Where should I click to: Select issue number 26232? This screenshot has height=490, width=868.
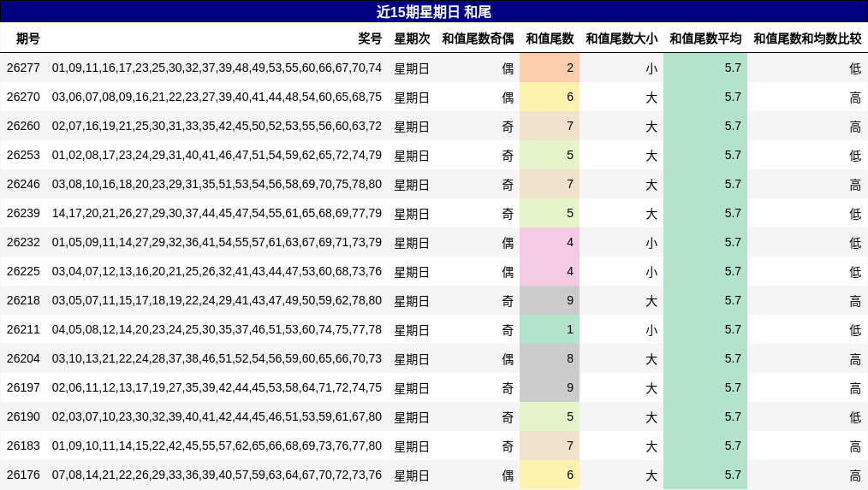tap(23, 243)
